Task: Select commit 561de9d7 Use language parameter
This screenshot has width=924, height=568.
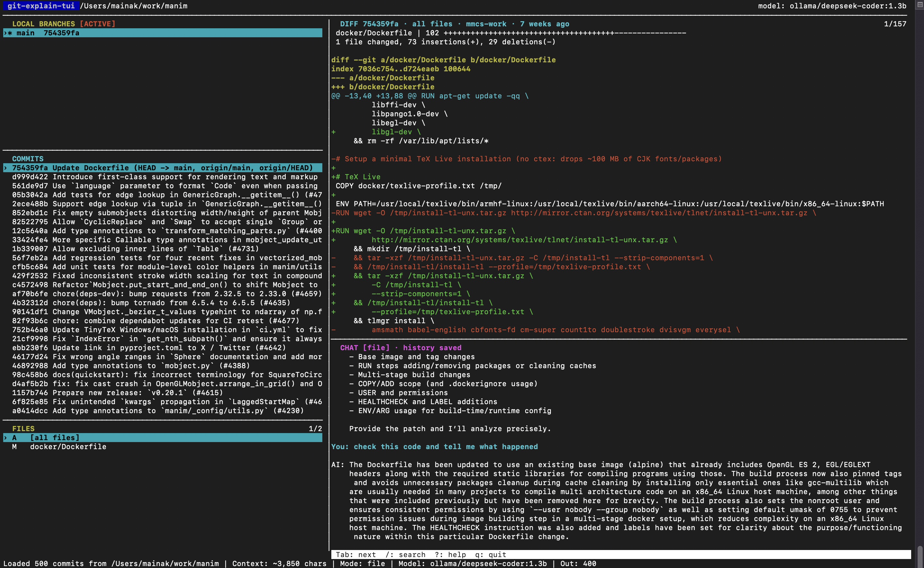Action: coord(162,186)
